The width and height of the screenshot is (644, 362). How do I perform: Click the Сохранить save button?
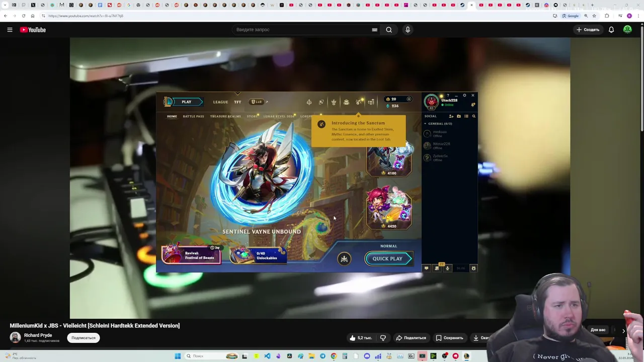tap(449, 338)
